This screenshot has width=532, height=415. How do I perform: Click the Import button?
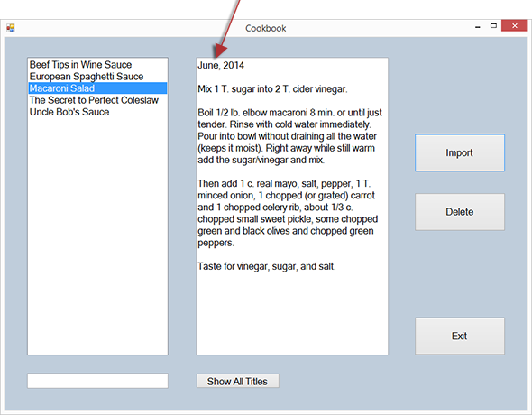[x=460, y=152]
